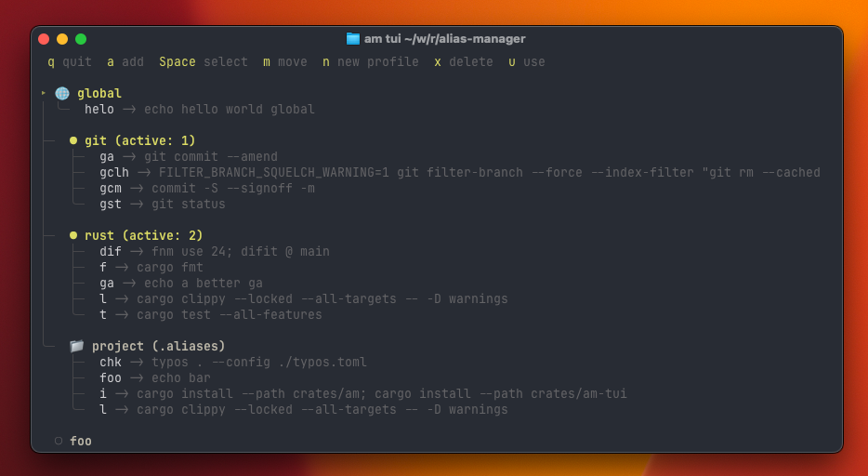Select the rust (active: 2) profile row
The width and height of the screenshot is (868, 476).
[143, 235]
